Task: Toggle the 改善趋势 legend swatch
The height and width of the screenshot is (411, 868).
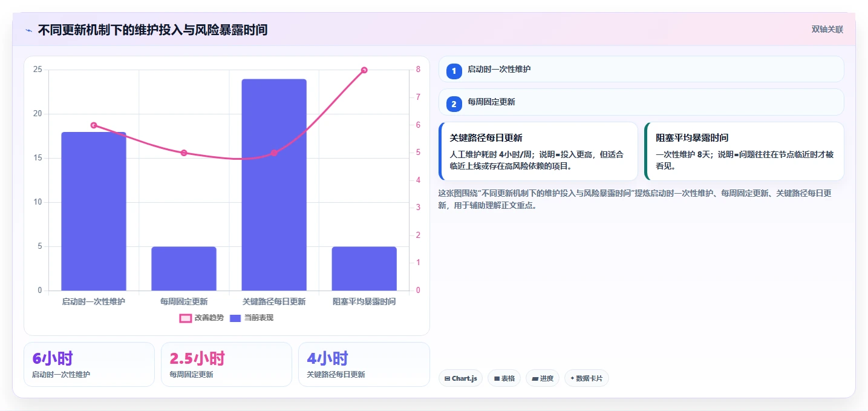Action: 186,318
